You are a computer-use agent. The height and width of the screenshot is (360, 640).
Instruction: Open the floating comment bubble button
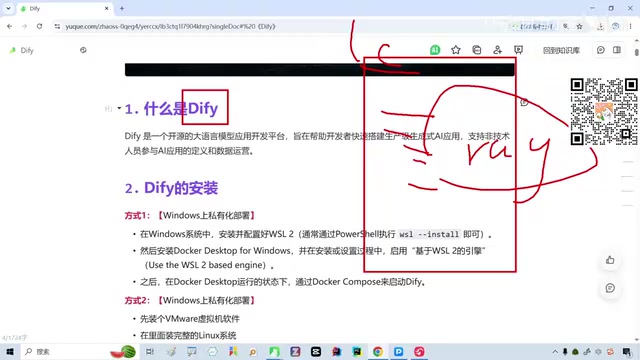click(x=610, y=288)
